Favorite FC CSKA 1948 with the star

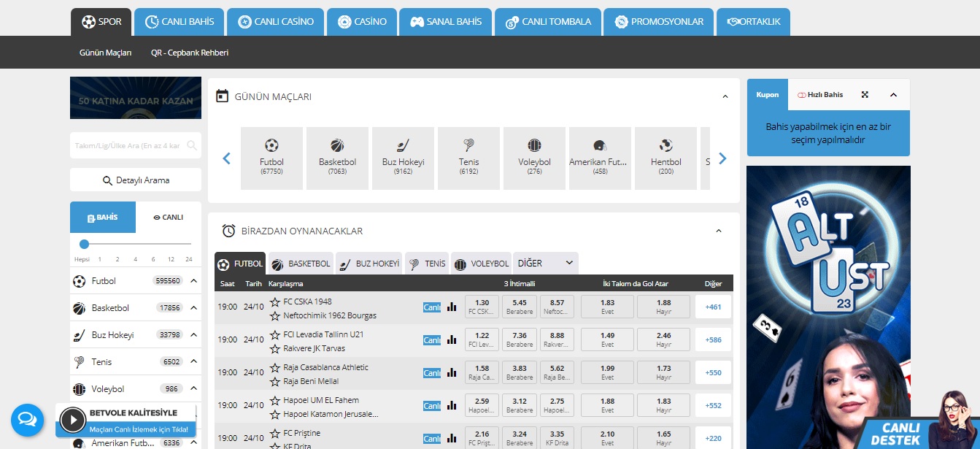[x=275, y=302]
